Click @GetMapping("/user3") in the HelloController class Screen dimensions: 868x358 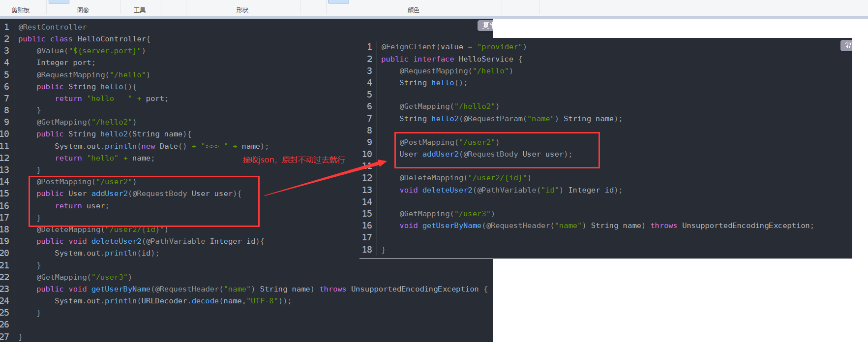point(84,277)
